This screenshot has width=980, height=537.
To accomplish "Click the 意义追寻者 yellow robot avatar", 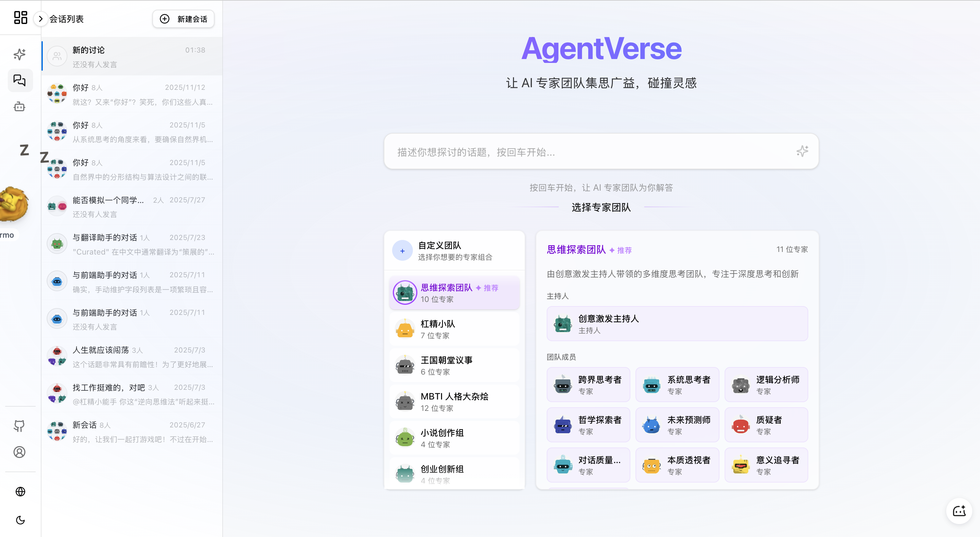I will coord(740,465).
